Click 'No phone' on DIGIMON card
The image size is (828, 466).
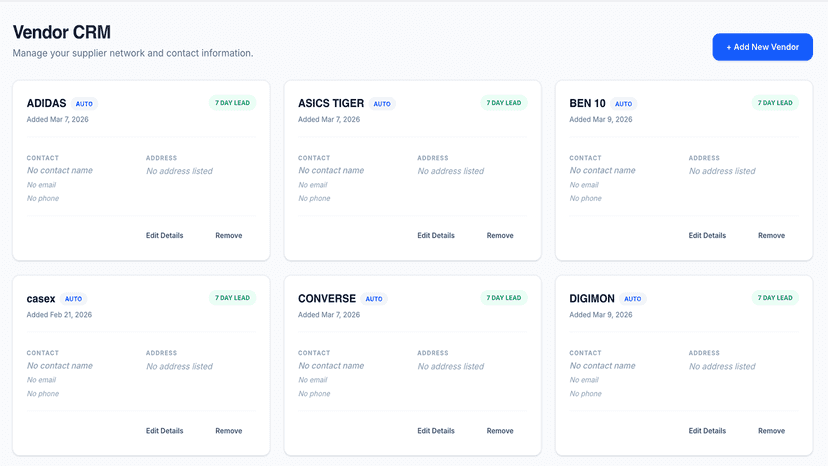(586, 394)
